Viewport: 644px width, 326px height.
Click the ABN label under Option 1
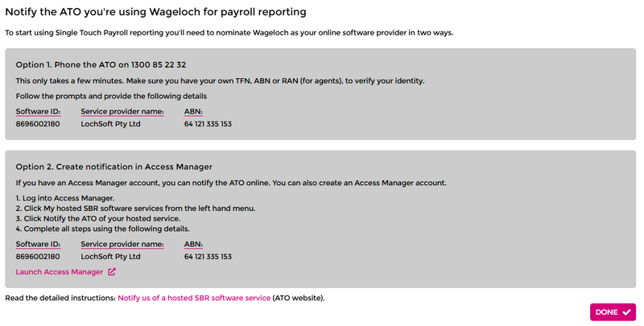pos(193,111)
